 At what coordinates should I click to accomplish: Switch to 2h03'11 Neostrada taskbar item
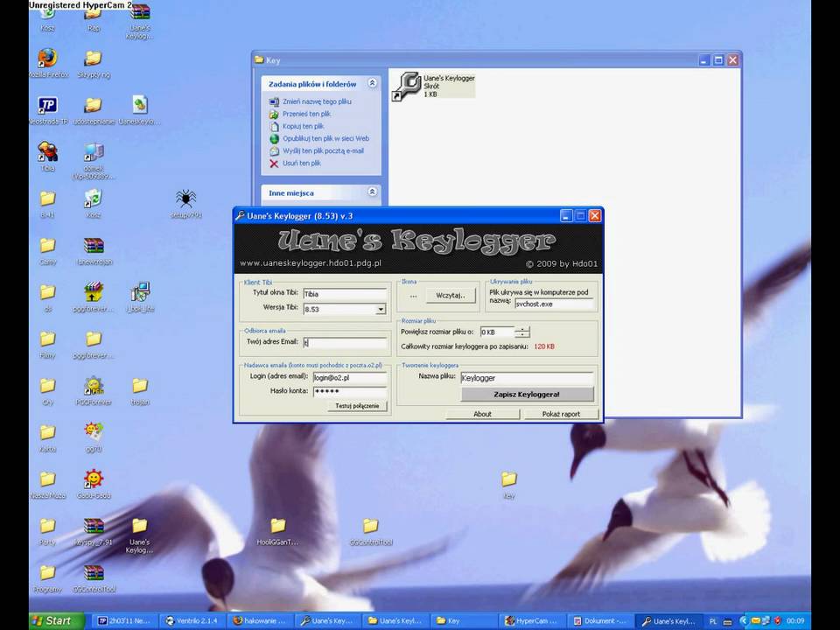coord(124,621)
